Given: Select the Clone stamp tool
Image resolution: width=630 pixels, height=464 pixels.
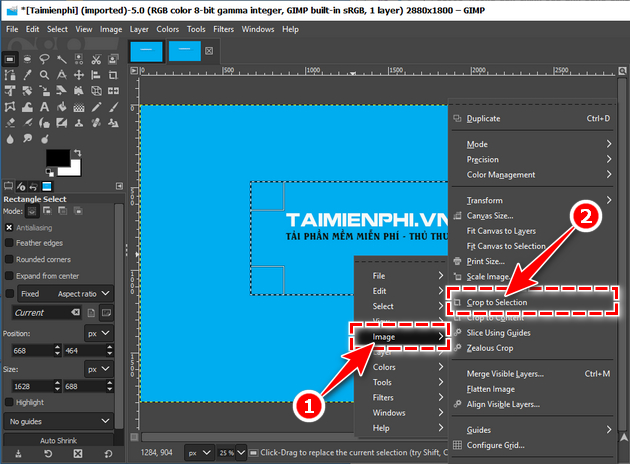Looking at the screenshot, I should tap(79, 123).
